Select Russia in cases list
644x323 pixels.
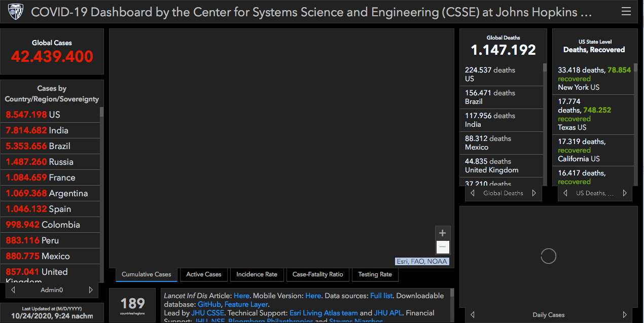tap(50, 162)
